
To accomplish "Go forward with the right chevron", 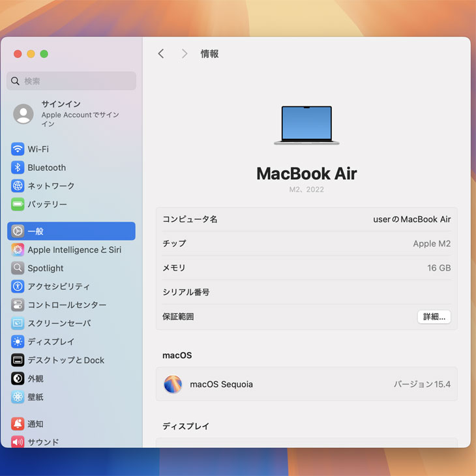I will [x=185, y=53].
